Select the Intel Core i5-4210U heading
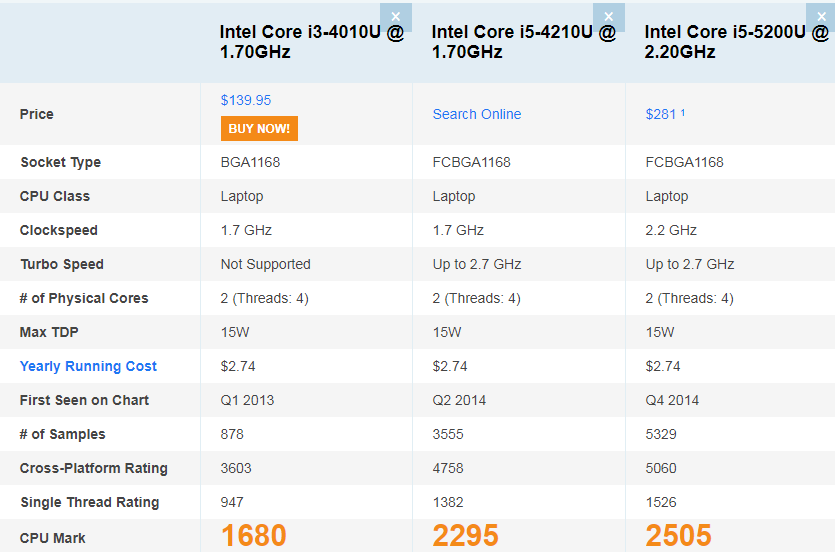 [x=524, y=42]
